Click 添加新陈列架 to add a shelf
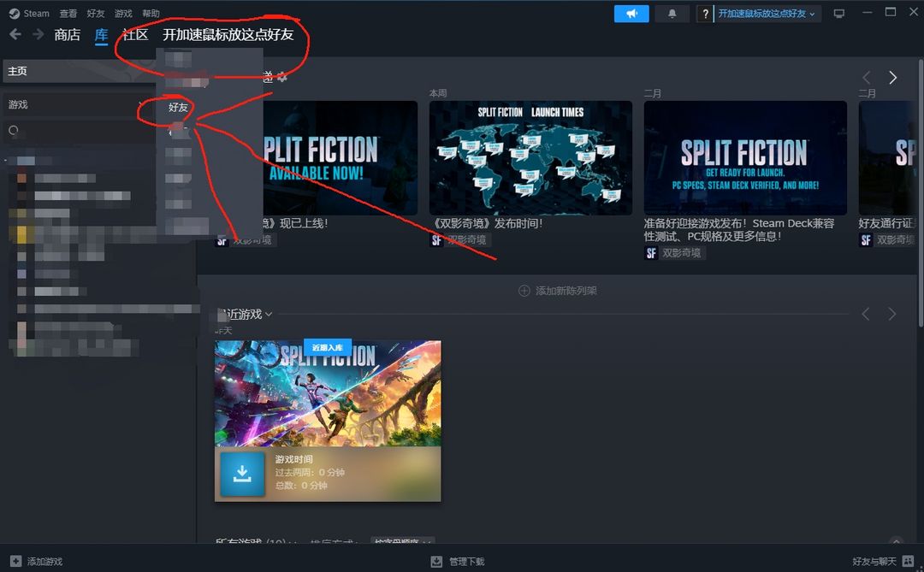Image resolution: width=924 pixels, height=572 pixels. (558, 291)
